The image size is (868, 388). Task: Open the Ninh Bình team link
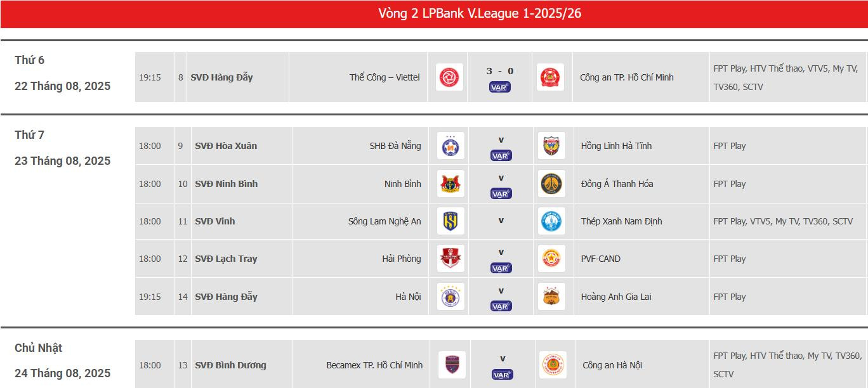click(x=402, y=184)
